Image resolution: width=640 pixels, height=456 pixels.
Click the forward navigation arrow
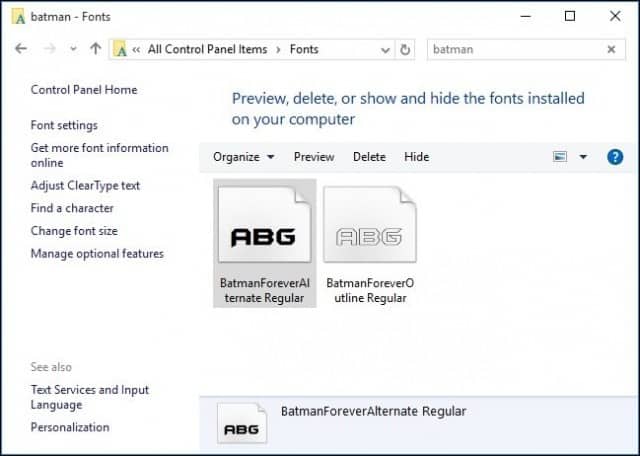click(49, 49)
